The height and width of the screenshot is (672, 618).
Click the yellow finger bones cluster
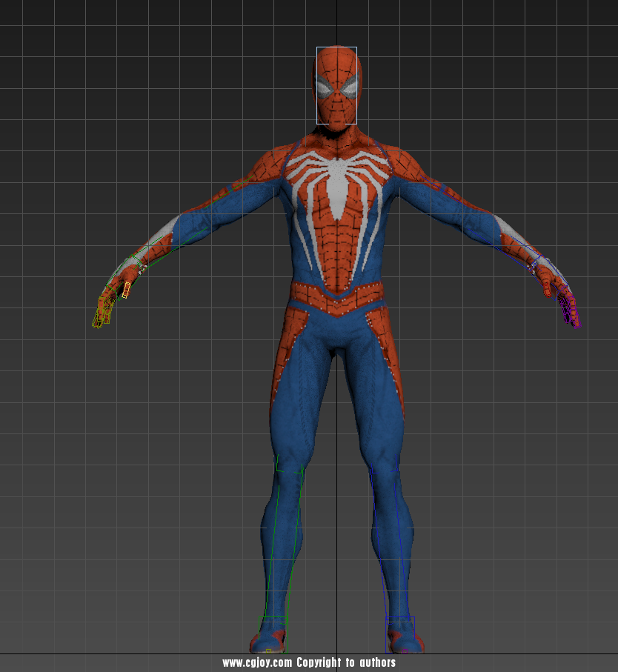102,313
